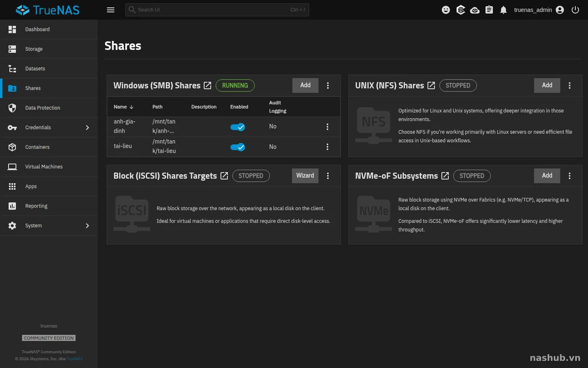Click the TrueCommand status icon in the top bar

[x=461, y=10]
